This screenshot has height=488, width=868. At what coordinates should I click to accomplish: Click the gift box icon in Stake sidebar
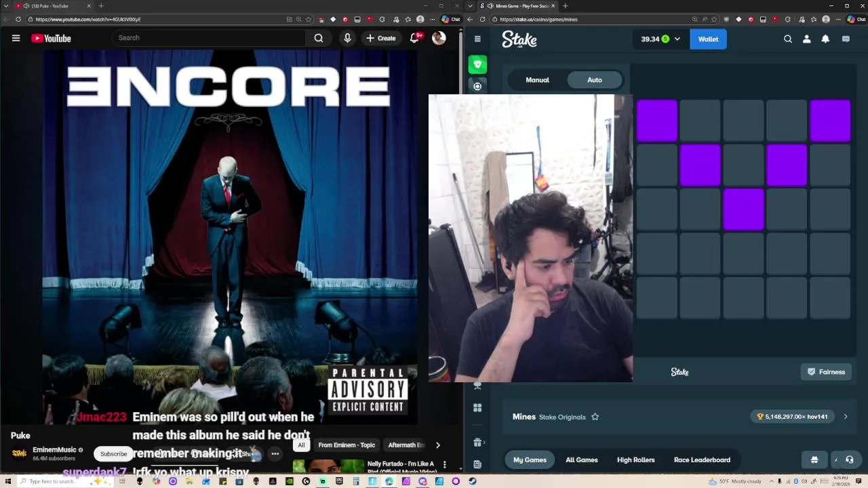click(477, 442)
